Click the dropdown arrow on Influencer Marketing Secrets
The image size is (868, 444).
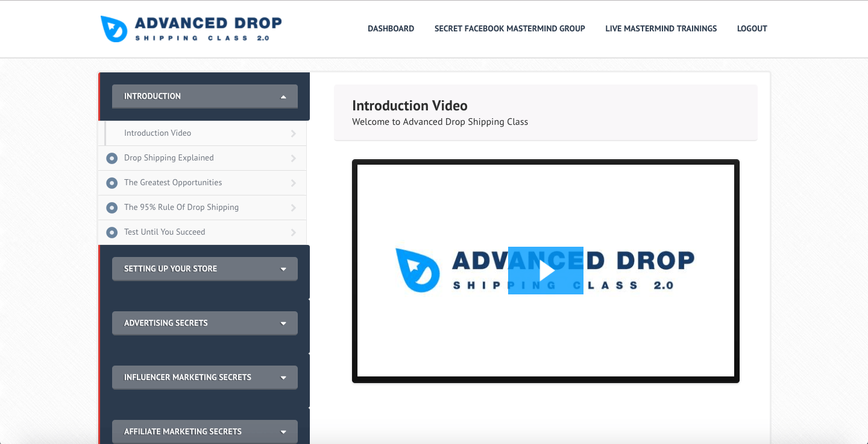coord(283,378)
